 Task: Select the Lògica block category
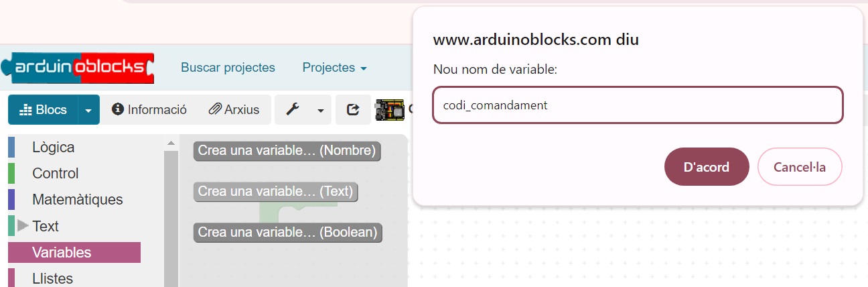tap(53, 148)
